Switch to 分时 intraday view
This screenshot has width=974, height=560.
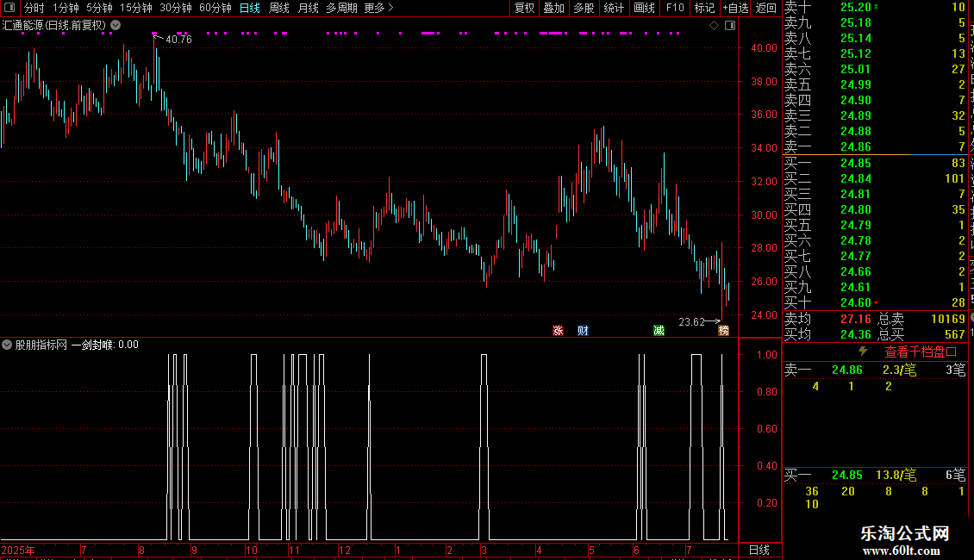[x=34, y=8]
